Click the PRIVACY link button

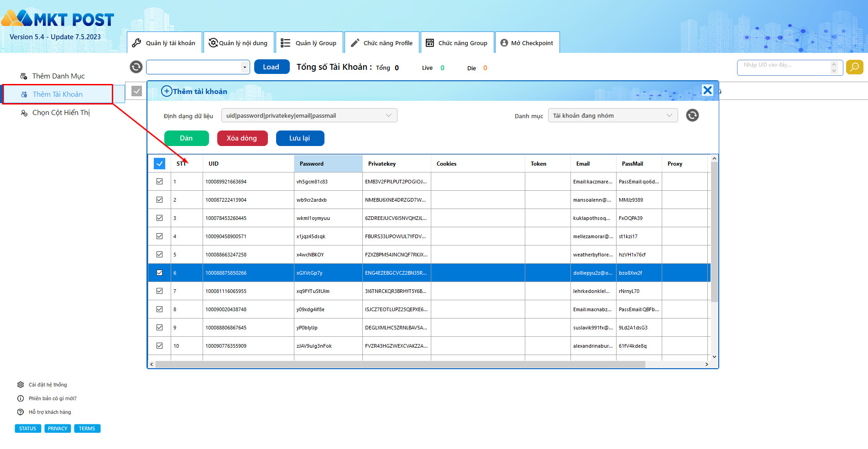(x=58, y=428)
